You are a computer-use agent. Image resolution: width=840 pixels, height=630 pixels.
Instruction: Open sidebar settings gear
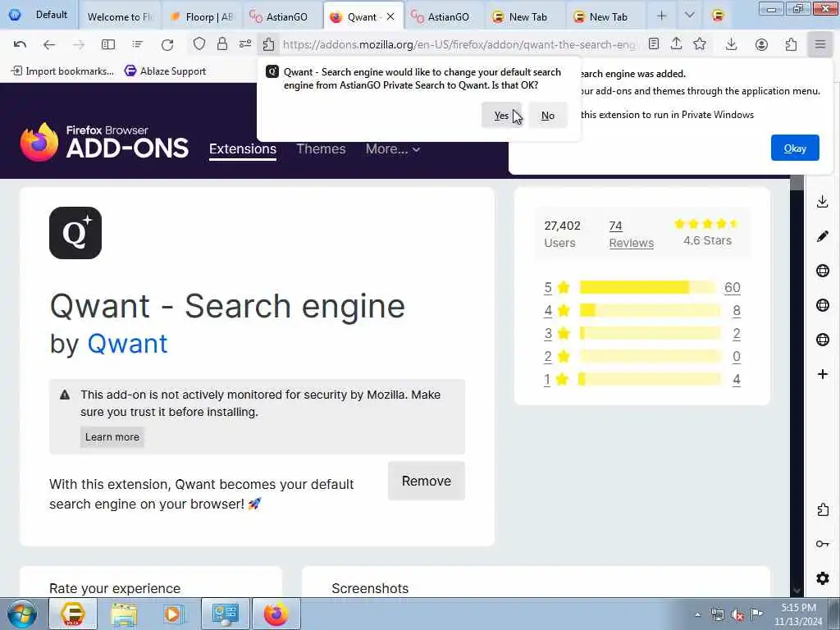pyautogui.click(x=822, y=578)
